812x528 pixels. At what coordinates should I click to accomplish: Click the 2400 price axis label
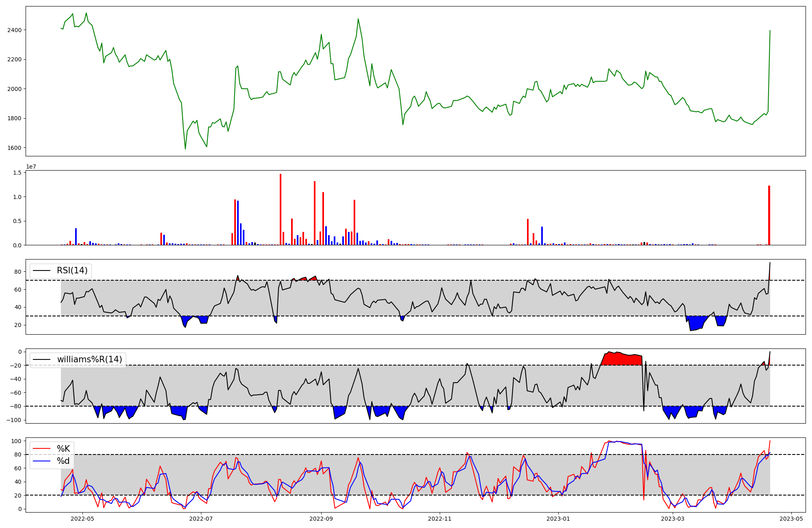pyautogui.click(x=14, y=30)
